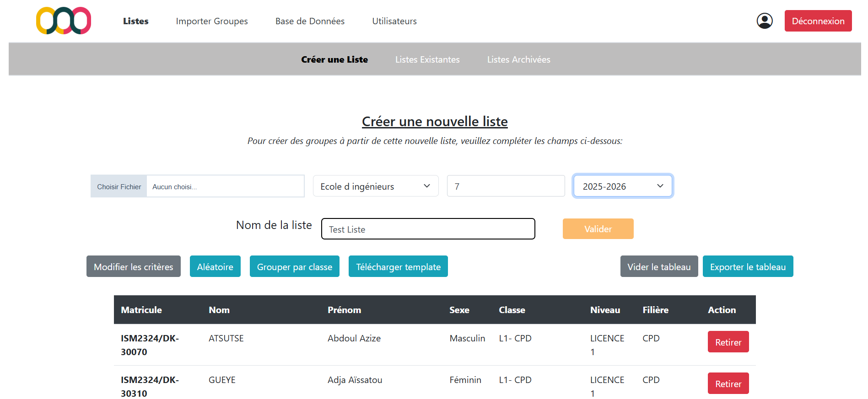The height and width of the screenshot is (399, 868).
Task: Click Exporter le tableau
Action: (x=748, y=266)
